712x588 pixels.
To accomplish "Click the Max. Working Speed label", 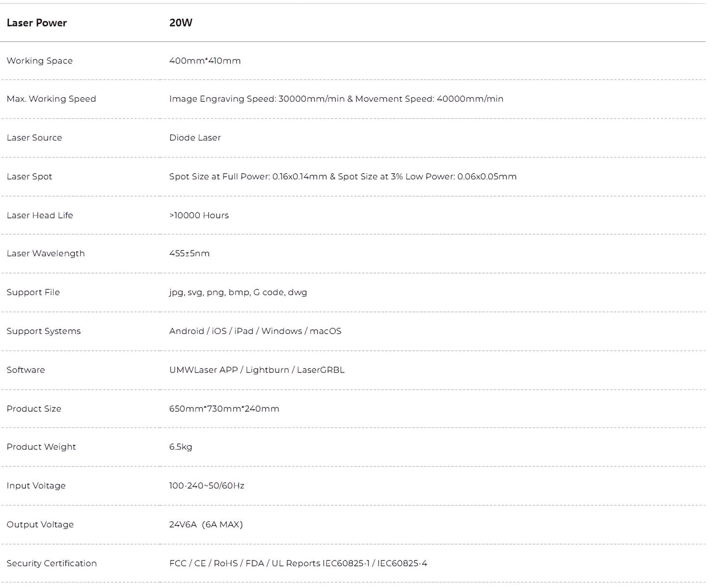I will coord(52,99).
